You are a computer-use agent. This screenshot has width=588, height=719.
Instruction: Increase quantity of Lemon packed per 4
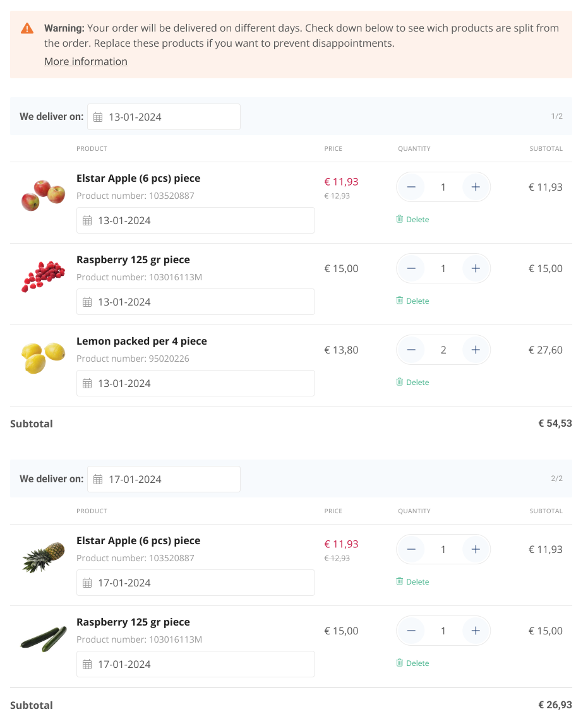[476, 350]
